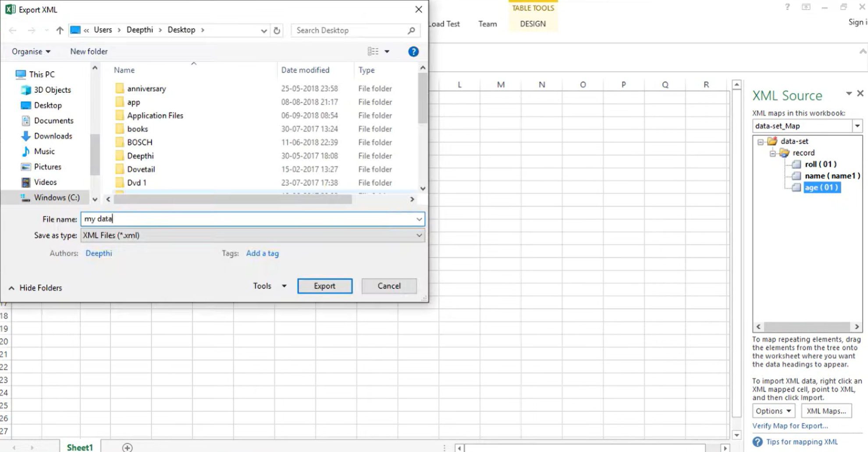Click Verify Map for Export link
The height and width of the screenshot is (452, 868).
790,426
